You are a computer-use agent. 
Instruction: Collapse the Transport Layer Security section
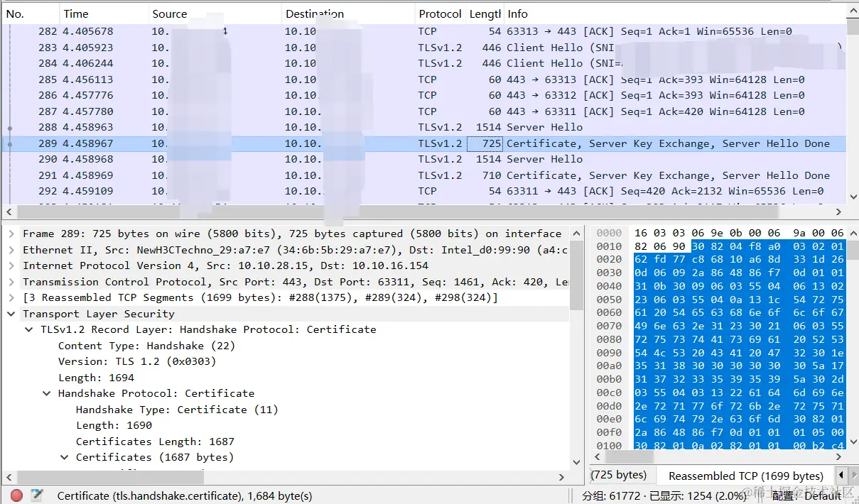pos(11,314)
